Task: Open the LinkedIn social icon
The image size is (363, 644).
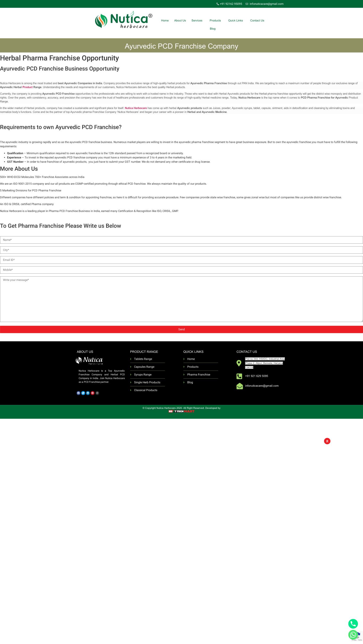Action: [x=88, y=393]
